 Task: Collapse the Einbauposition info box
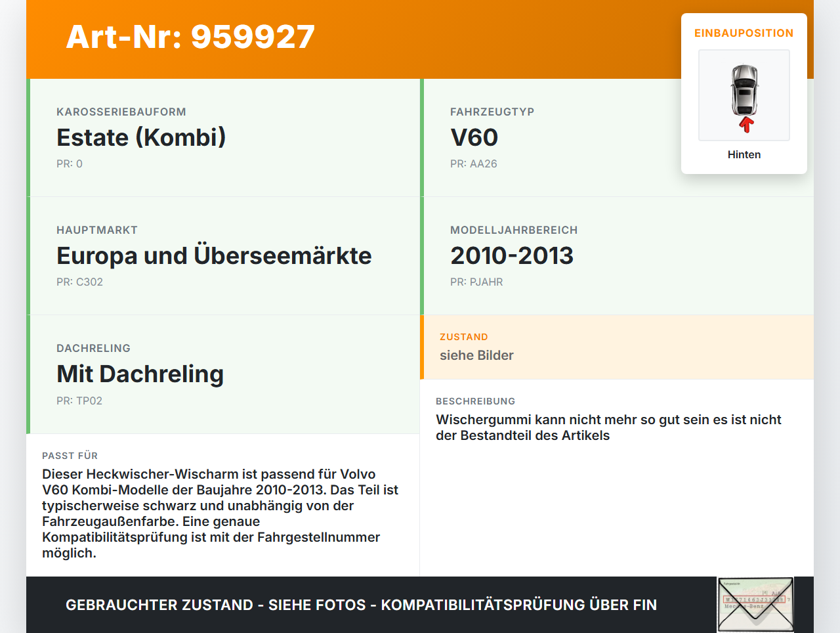pyautogui.click(x=744, y=33)
